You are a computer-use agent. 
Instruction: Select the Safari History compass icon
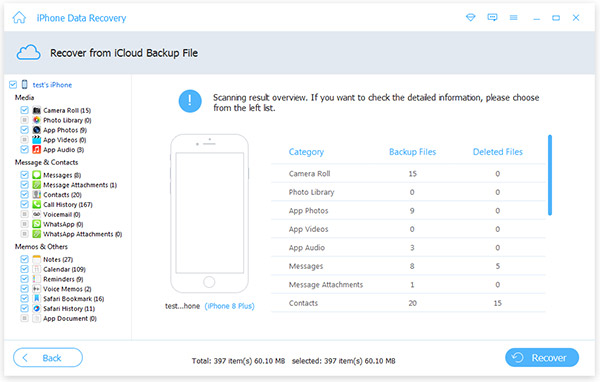click(x=36, y=308)
